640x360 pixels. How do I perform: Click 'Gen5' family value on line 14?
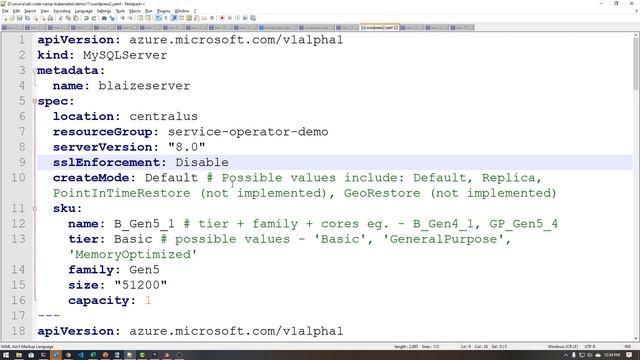144,270
